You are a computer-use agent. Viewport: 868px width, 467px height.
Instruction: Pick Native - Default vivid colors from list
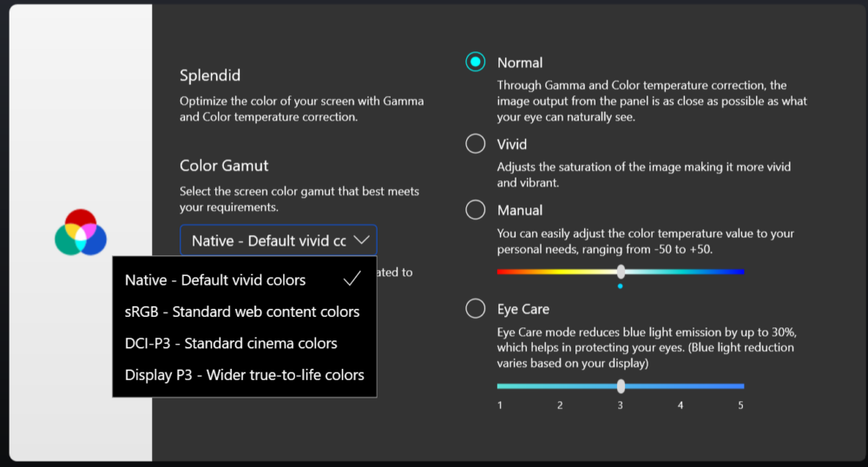click(x=215, y=280)
